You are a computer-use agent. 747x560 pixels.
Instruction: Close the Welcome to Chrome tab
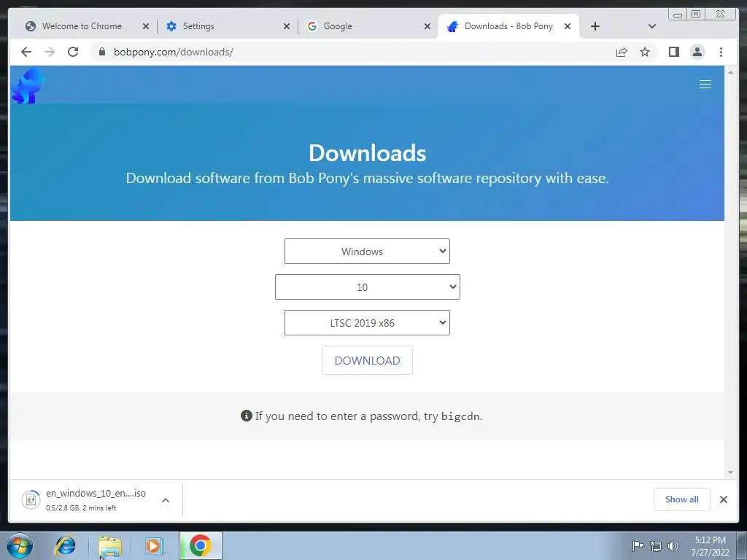(146, 26)
